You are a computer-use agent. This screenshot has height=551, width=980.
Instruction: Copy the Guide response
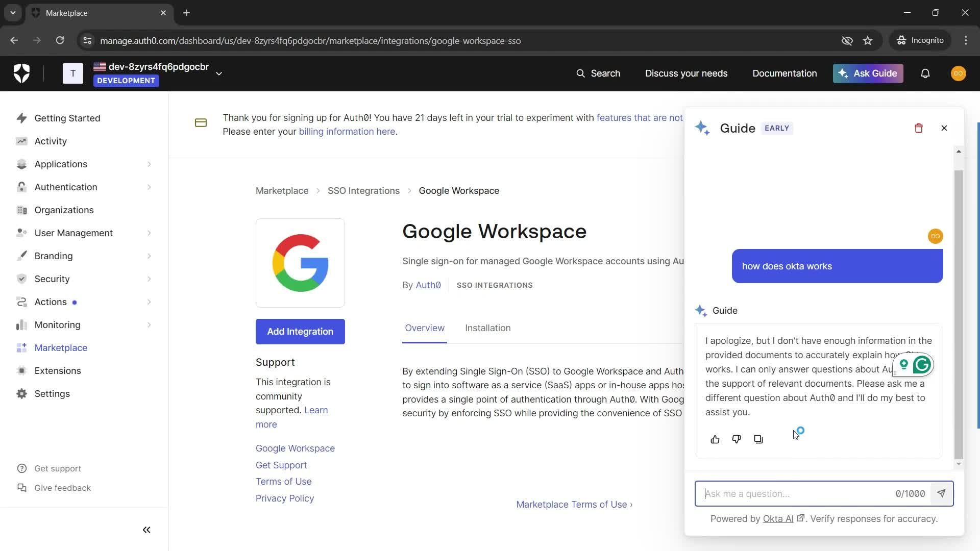[758, 439]
